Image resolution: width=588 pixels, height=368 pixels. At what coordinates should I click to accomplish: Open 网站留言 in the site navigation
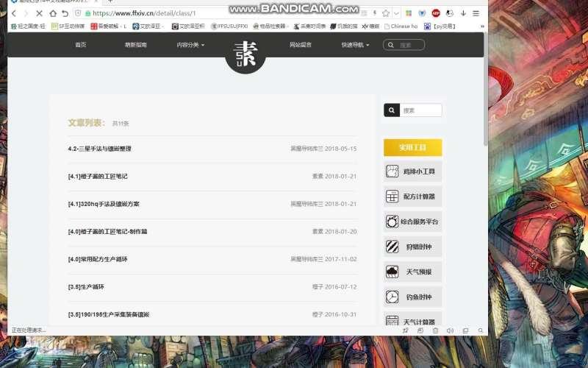tap(301, 45)
